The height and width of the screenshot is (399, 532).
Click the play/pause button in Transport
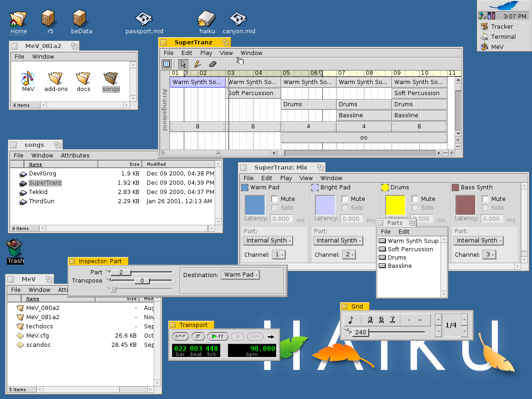point(218,337)
